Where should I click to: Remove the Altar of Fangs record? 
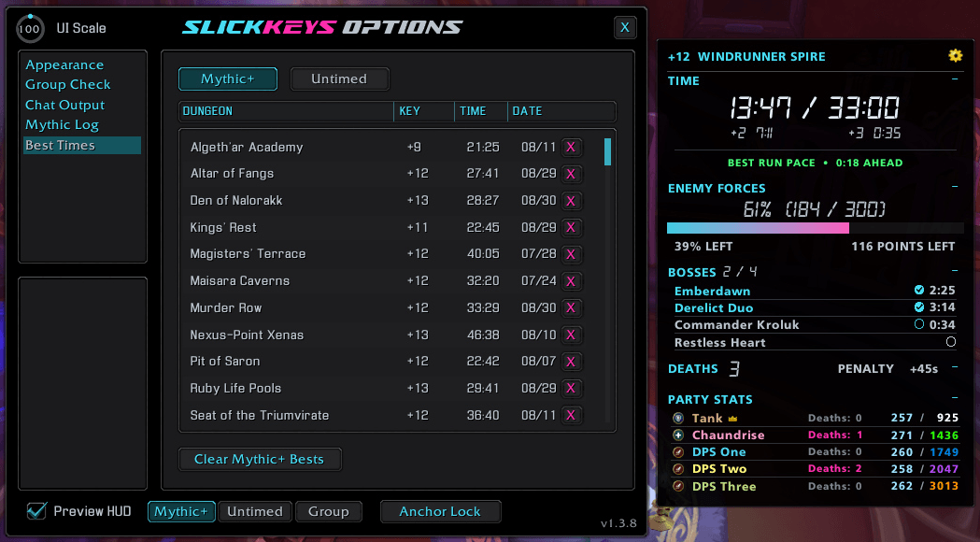(x=571, y=174)
